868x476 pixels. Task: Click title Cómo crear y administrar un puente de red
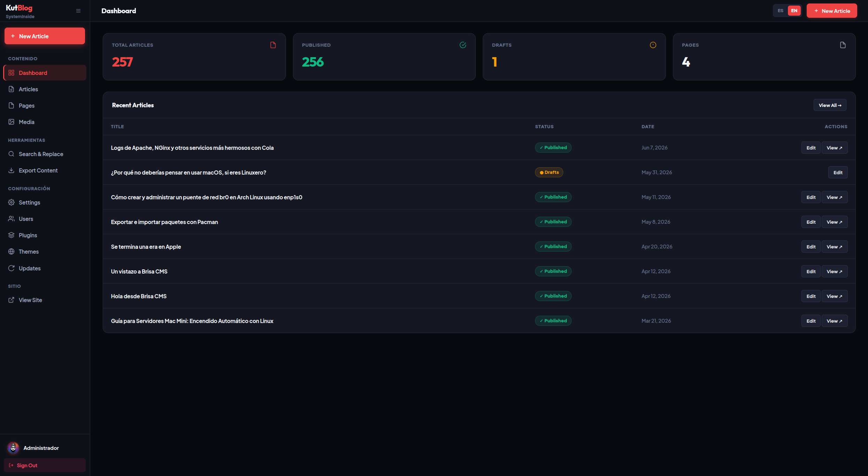pyautogui.click(x=207, y=197)
